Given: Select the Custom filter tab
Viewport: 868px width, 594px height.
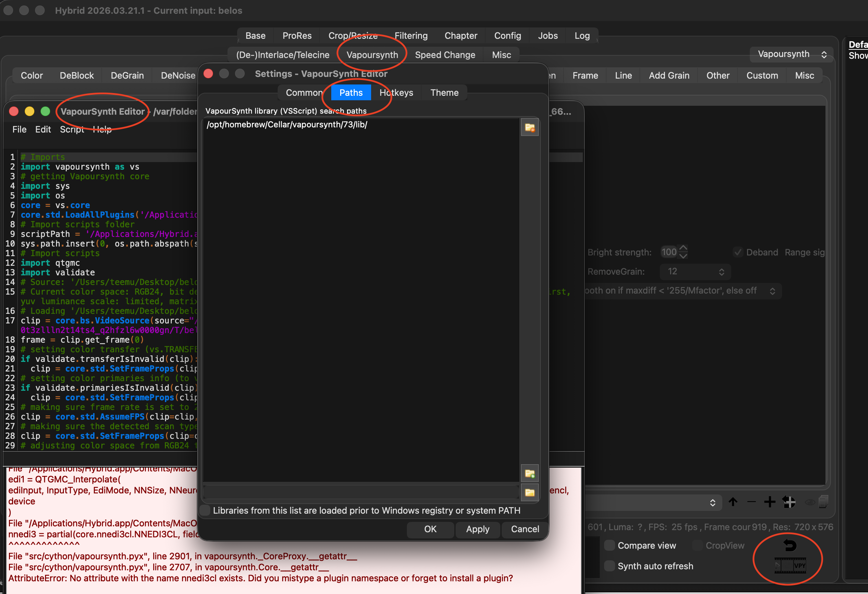Looking at the screenshot, I should [762, 76].
